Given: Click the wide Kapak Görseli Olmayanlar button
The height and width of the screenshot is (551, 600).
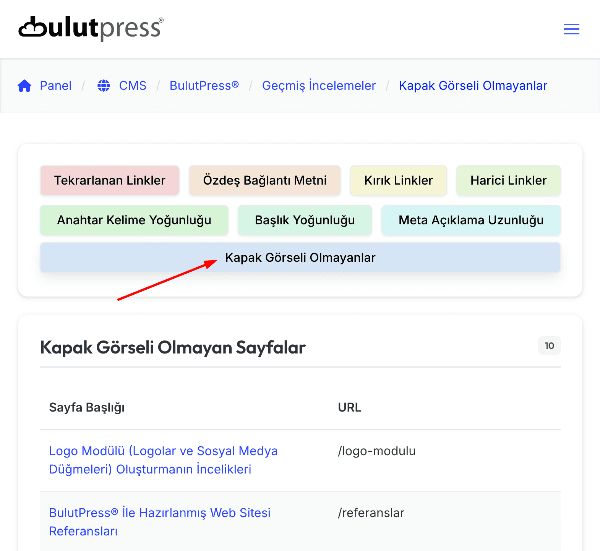Looking at the screenshot, I should pos(300,258).
